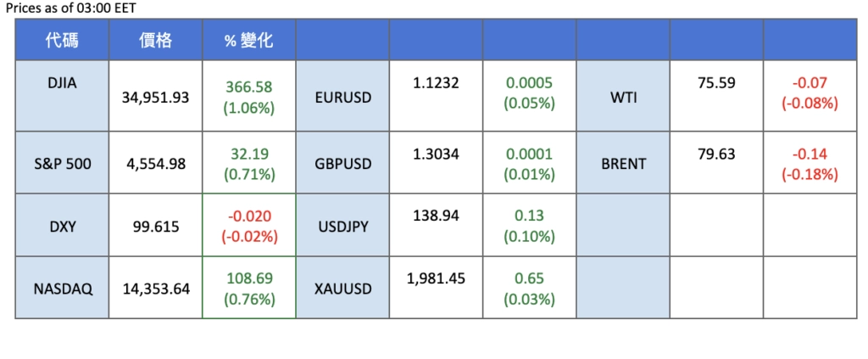This screenshot has width=868, height=359.
Task: Click the EURUSD symbol cell
Action: coord(342,98)
